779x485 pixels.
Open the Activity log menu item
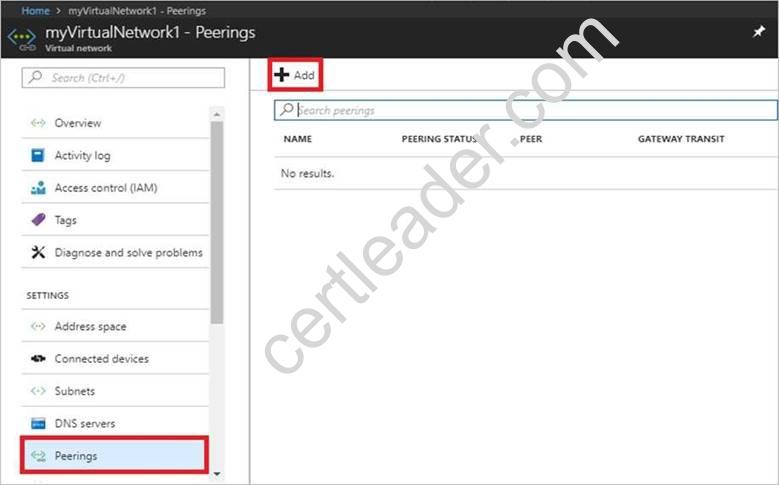[x=115, y=155]
